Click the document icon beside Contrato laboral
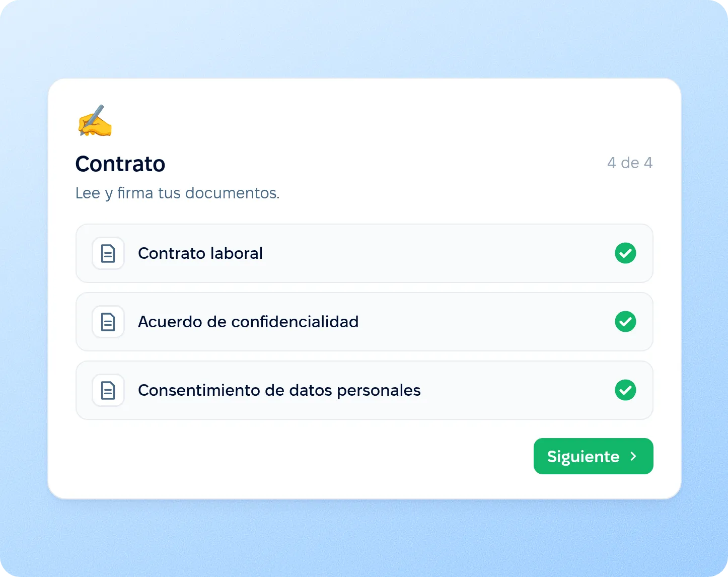728x577 pixels. tap(108, 253)
